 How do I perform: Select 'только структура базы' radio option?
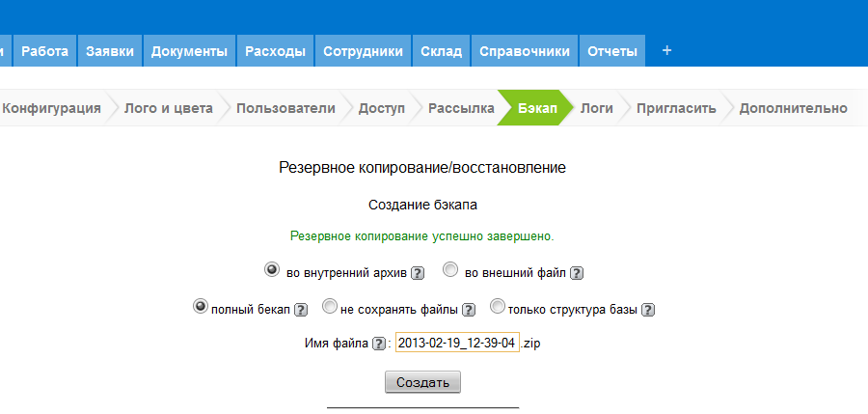[498, 307]
